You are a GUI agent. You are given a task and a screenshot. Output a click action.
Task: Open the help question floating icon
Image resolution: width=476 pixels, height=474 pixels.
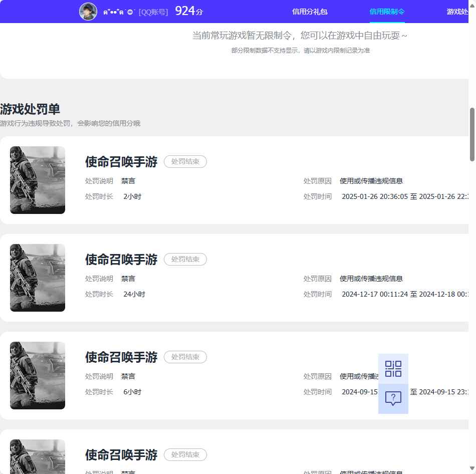[393, 398]
